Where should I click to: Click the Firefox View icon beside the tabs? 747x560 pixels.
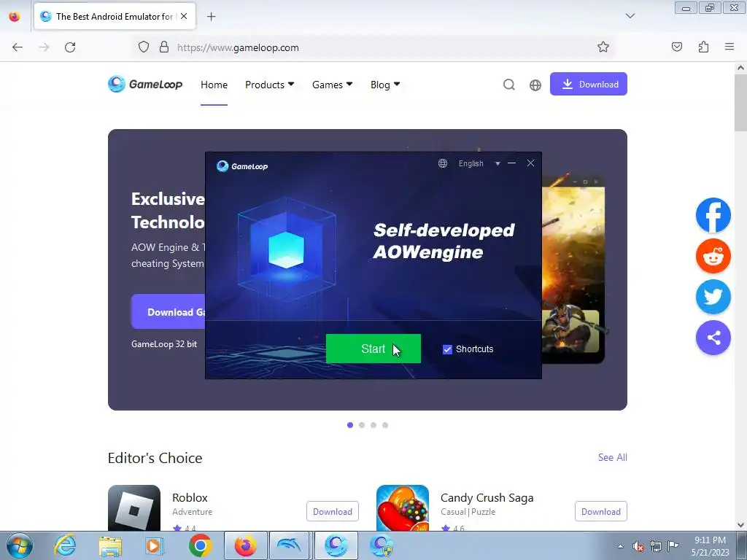(15, 17)
